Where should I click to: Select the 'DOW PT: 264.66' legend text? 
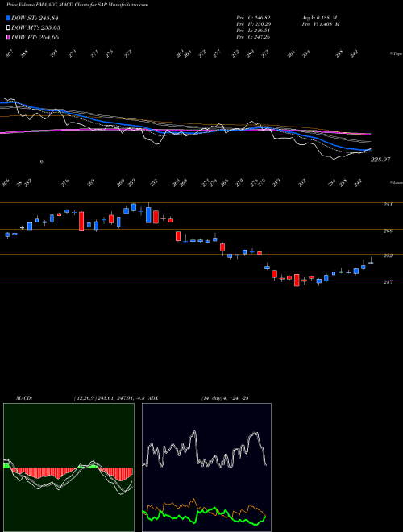tap(35, 37)
